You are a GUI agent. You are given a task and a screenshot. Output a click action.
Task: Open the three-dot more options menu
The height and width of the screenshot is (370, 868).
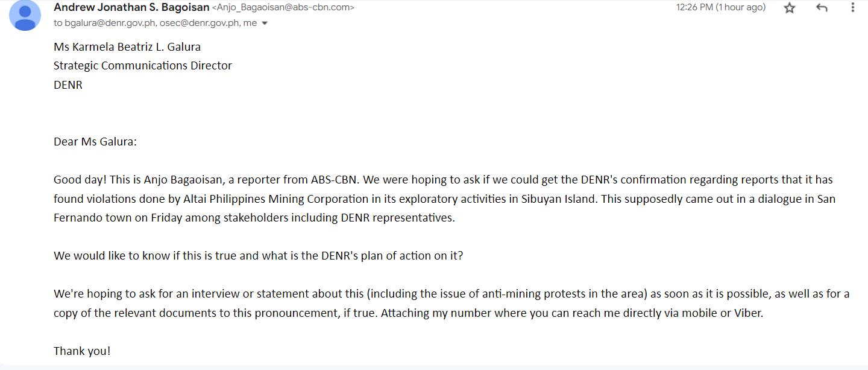[x=852, y=8]
